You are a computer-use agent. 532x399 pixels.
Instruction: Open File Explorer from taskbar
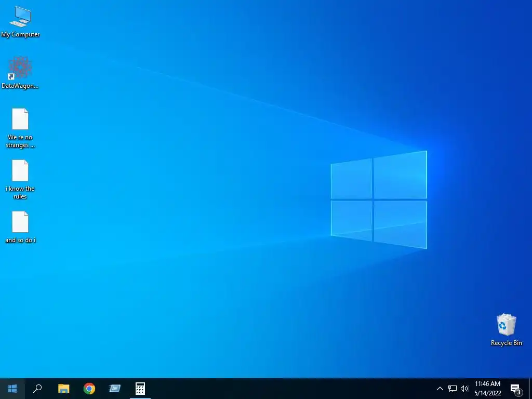coord(63,389)
